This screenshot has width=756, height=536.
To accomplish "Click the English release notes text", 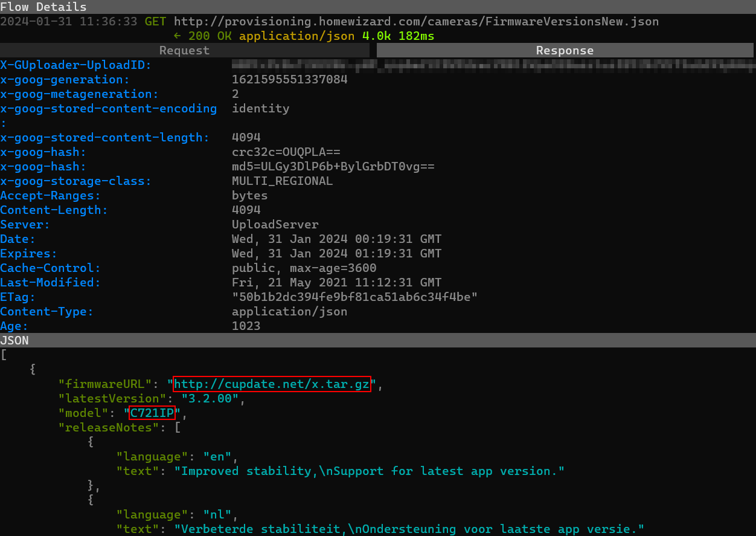I will 373,471.
